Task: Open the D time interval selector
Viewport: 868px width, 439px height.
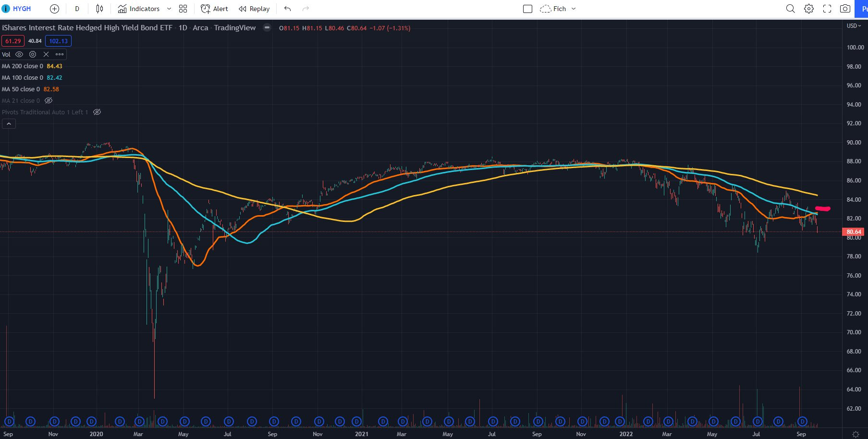Action: tap(77, 9)
